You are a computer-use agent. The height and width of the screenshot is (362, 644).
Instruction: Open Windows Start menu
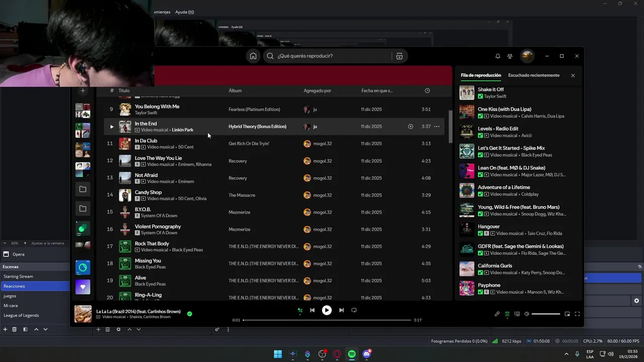click(278, 354)
